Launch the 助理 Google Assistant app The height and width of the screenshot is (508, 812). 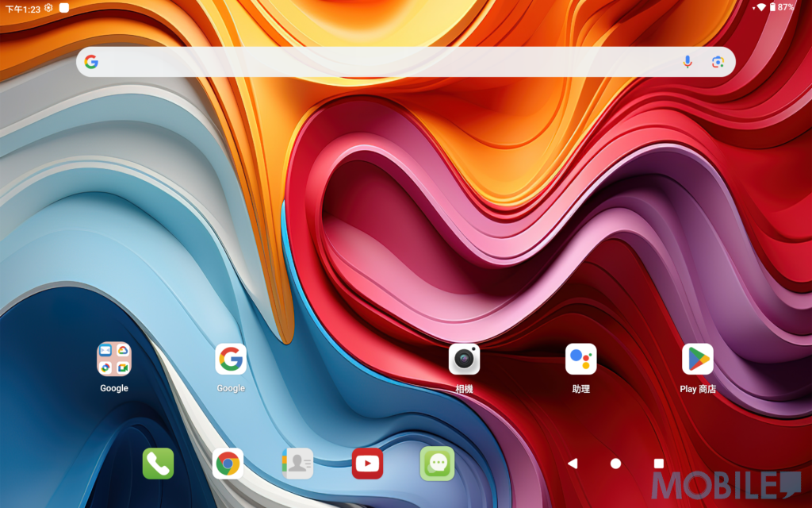point(580,360)
